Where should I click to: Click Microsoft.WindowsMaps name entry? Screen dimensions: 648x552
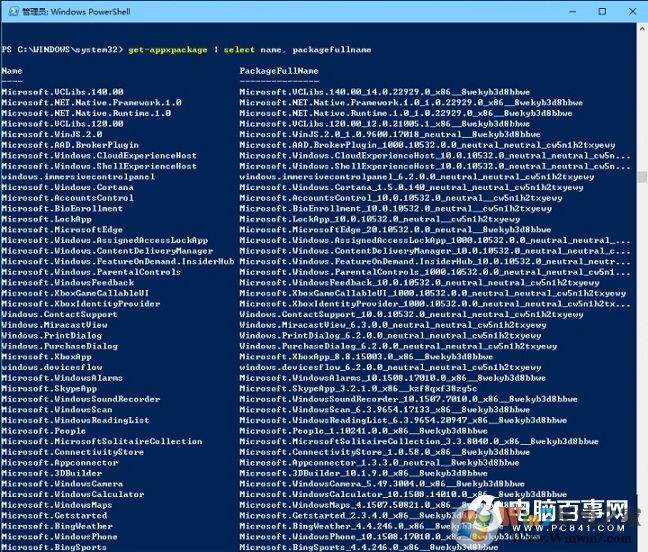point(57,505)
